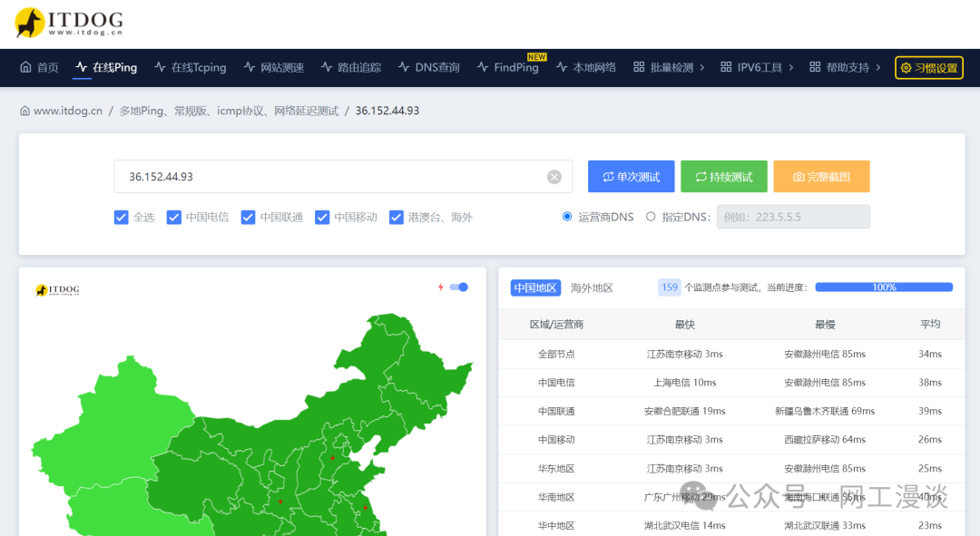Click the NEW badge above FindPing
Viewport: 980px width, 536px height.
537,57
